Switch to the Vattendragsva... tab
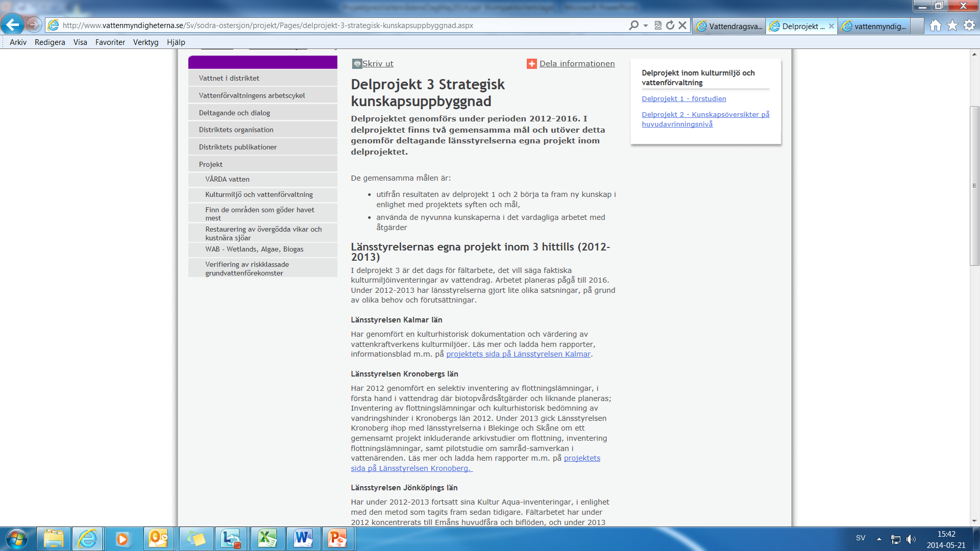 [729, 26]
